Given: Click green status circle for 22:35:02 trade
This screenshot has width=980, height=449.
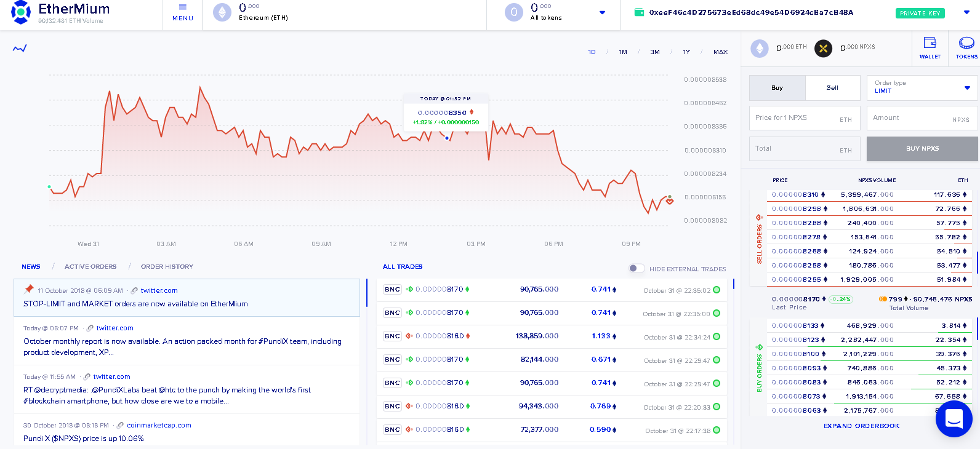Looking at the screenshot, I should point(717,290).
